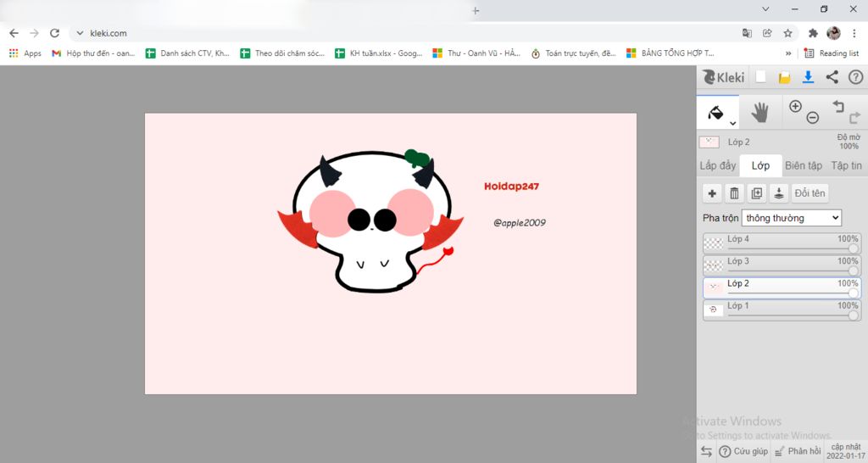The height and width of the screenshot is (463, 868).
Task: Redo the undone action
Action: pyautogui.click(x=854, y=117)
